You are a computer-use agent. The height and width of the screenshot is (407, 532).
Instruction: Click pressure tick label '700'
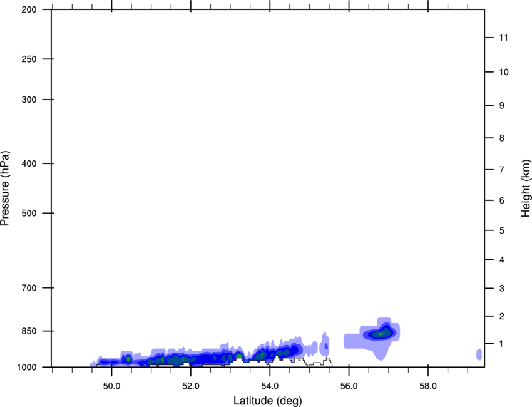(29, 288)
